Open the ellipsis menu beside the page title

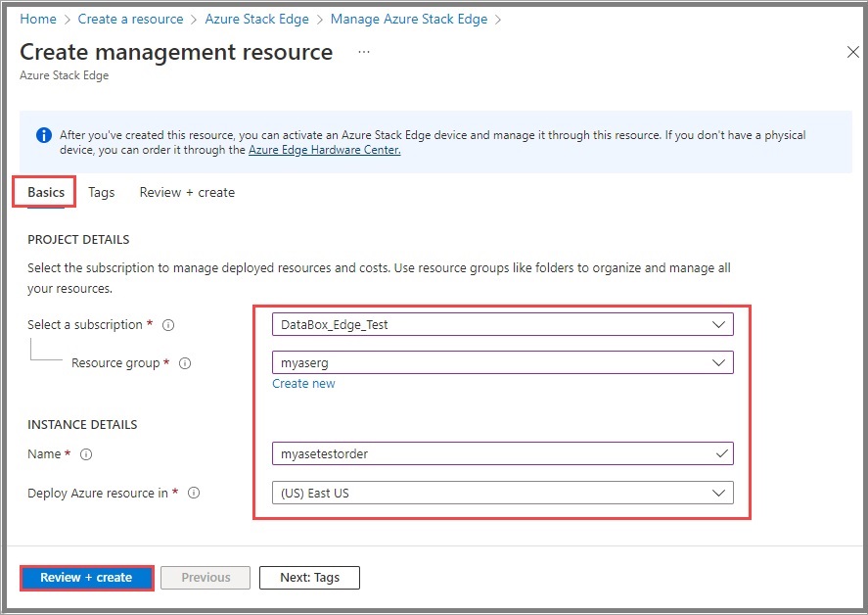pyautogui.click(x=363, y=52)
